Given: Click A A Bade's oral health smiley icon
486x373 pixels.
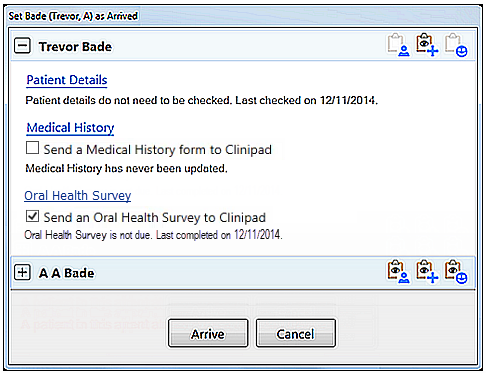Looking at the screenshot, I should click(456, 272).
